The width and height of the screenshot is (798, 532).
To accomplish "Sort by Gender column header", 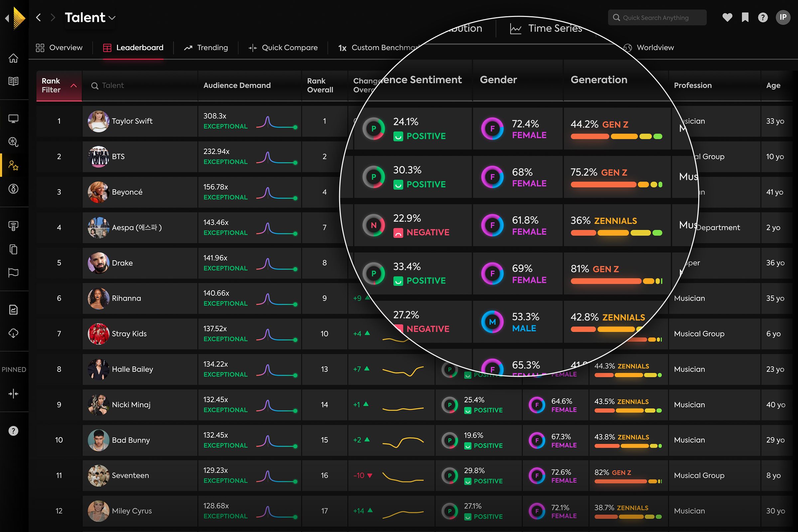I will (x=498, y=80).
